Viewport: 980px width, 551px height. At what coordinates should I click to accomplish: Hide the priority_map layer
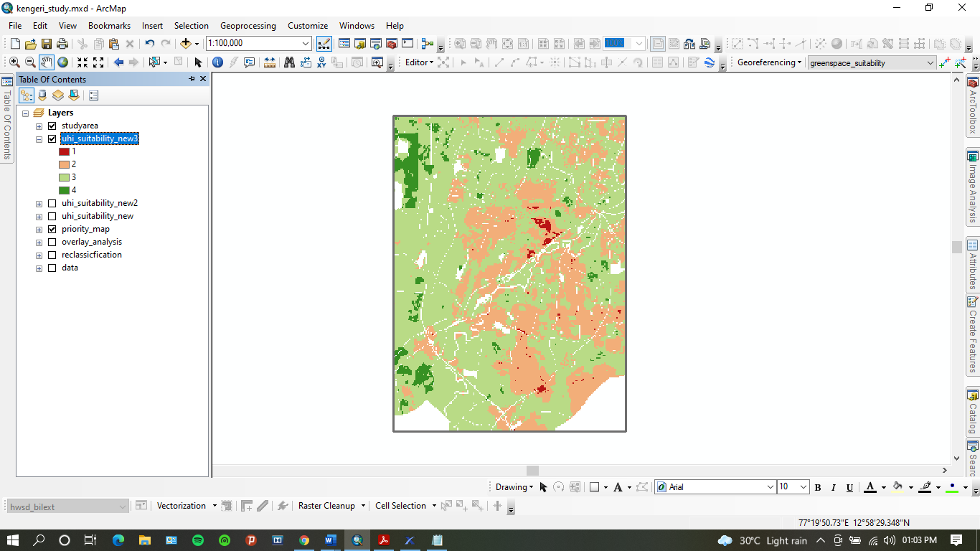(52, 229)
